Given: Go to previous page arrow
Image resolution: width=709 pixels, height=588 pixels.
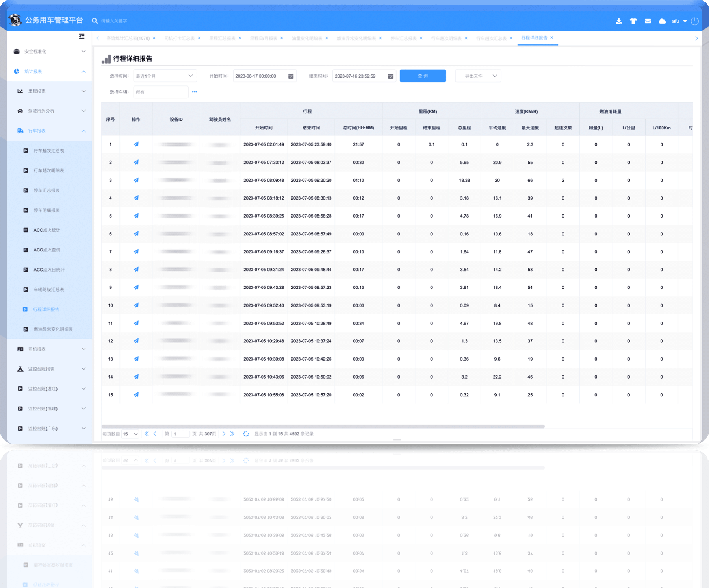Looking at the screenshot, I should 155,434.
